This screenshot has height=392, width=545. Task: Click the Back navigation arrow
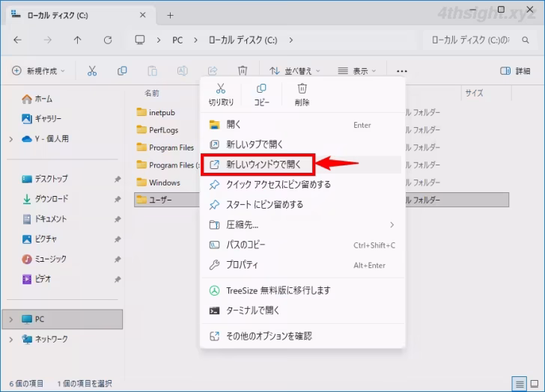pos(17,40)
